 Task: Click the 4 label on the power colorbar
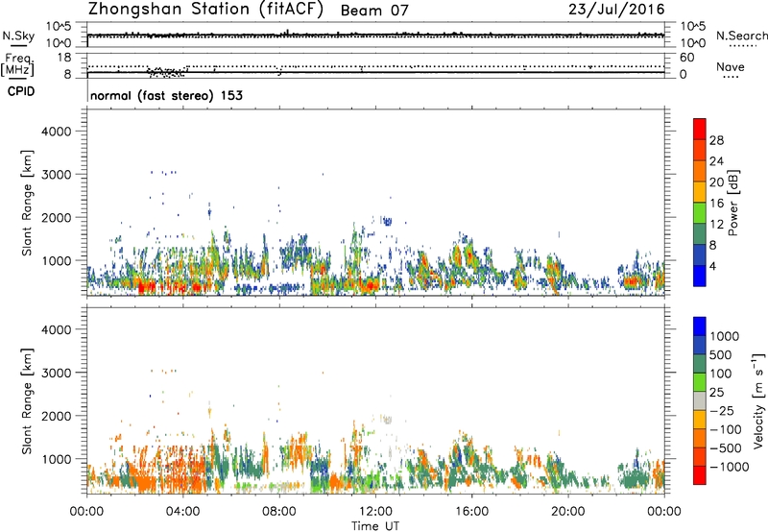[x=712, y=266]
